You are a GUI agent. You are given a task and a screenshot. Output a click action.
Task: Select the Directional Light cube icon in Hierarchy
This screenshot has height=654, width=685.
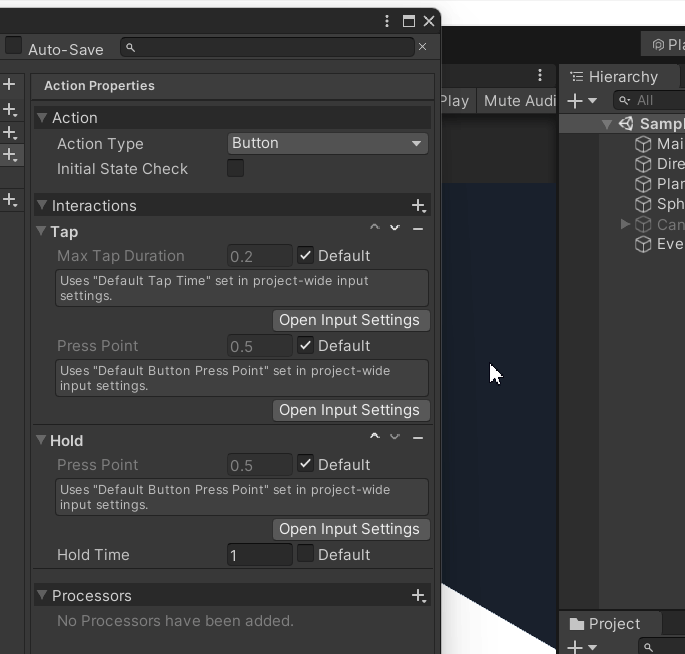click(643, 164)
